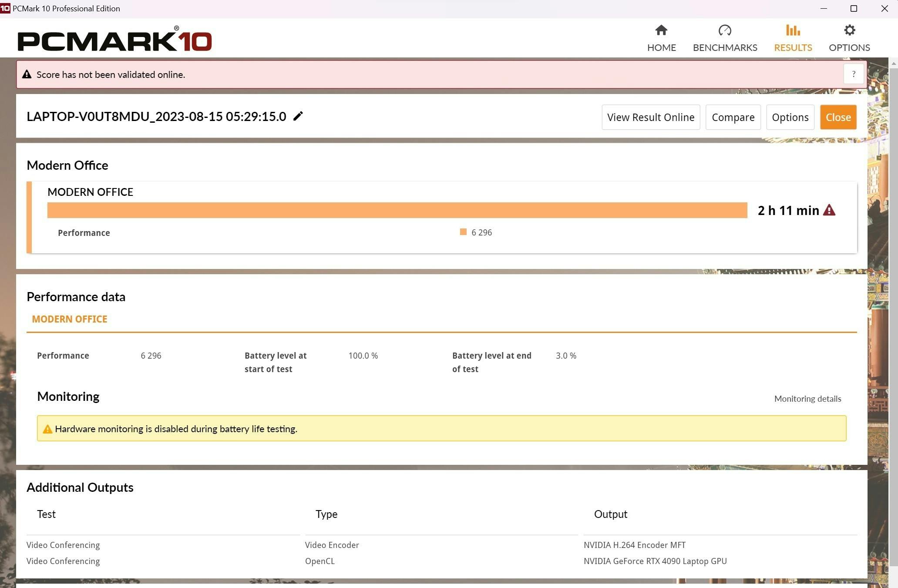
Task: Click the 3.0 % battery end value
Action: tap(566, 356)
